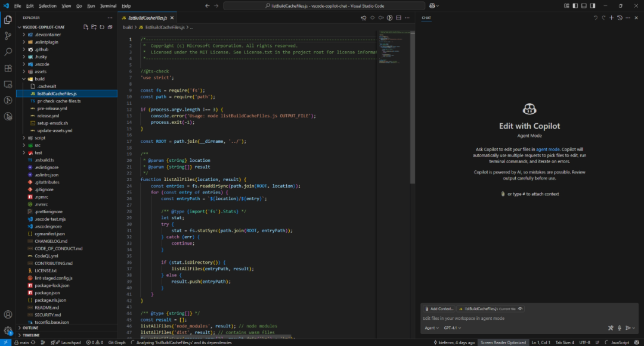Open the Explorer view in the activity bar

point(8,20)
